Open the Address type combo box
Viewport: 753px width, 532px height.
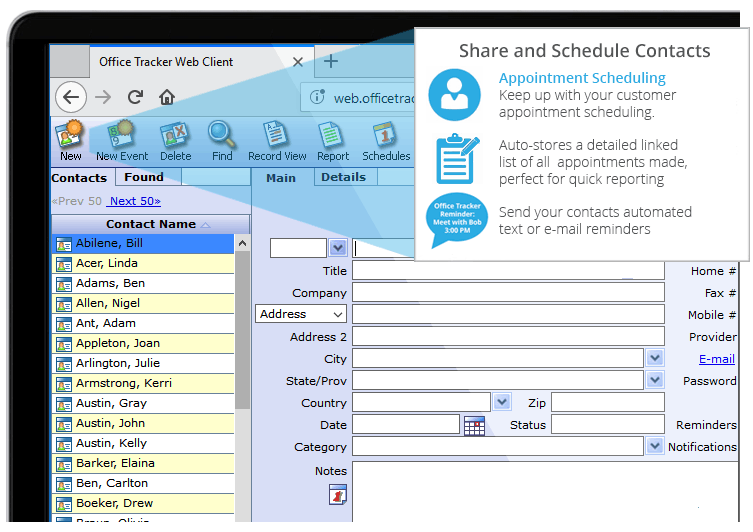coord(301,314)
